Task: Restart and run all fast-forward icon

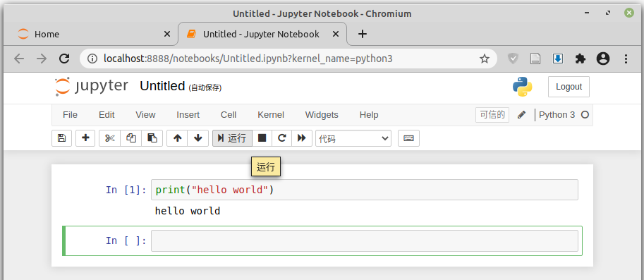Action: (302, 138)
